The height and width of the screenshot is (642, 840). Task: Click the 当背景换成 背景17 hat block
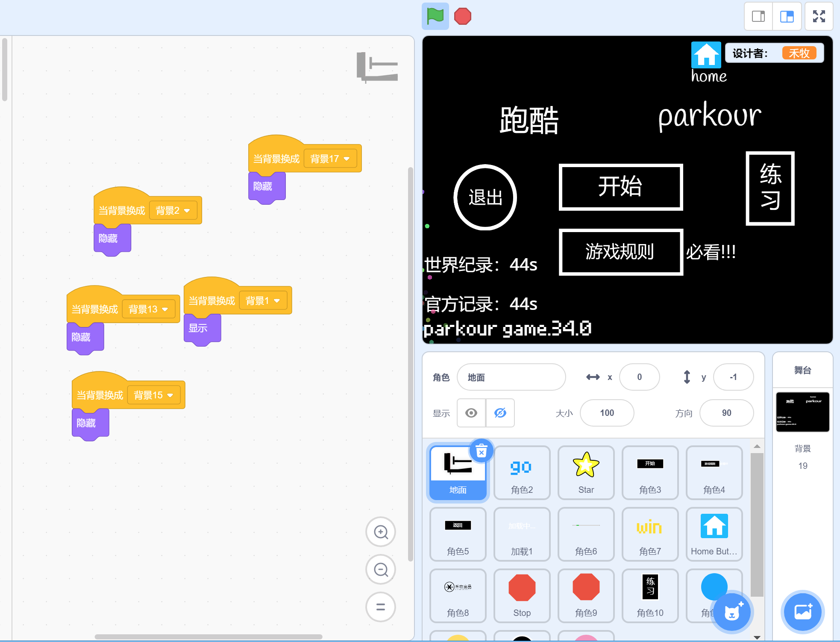coord(276,159)
